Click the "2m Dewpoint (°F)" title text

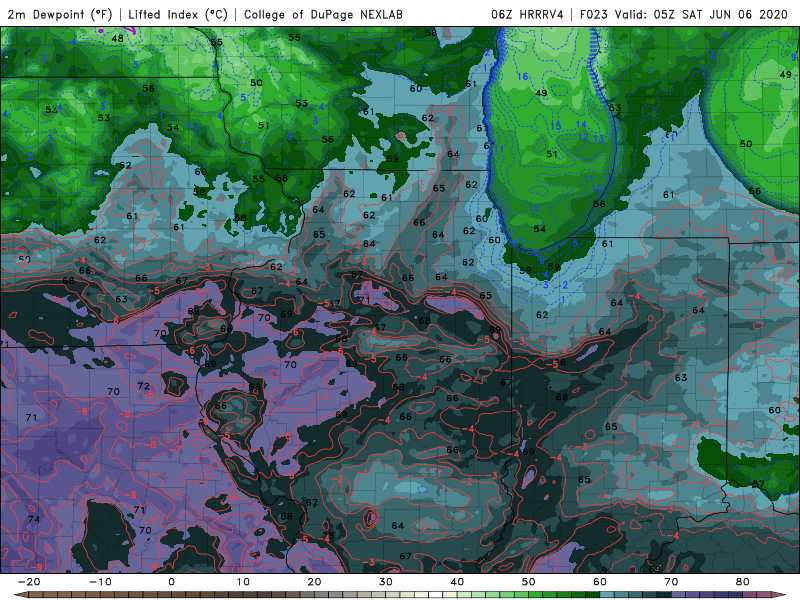[60, 14]
